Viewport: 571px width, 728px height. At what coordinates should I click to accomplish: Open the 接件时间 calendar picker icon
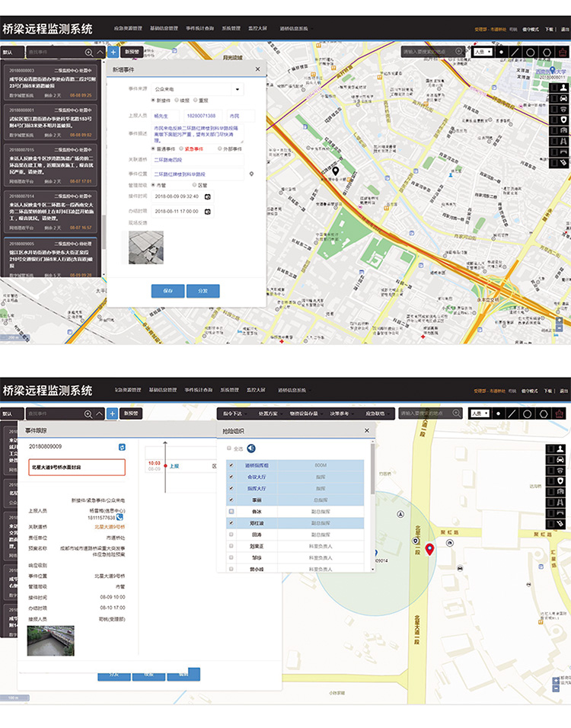point(207,196)
